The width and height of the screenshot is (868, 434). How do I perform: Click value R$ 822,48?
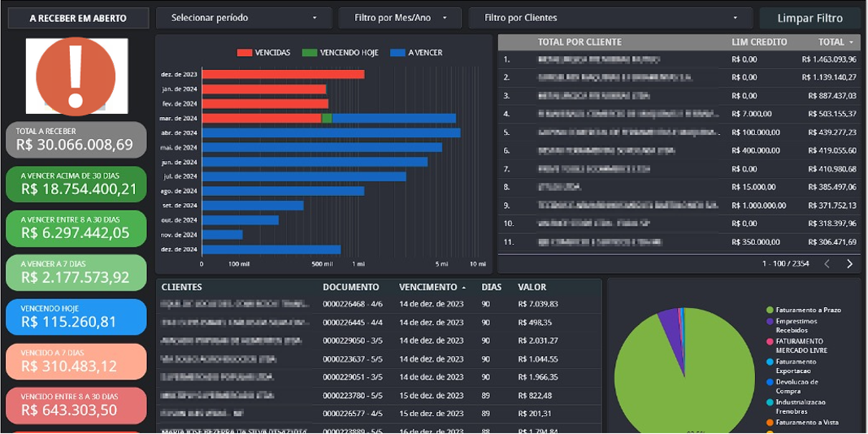(x=535, y=395)
